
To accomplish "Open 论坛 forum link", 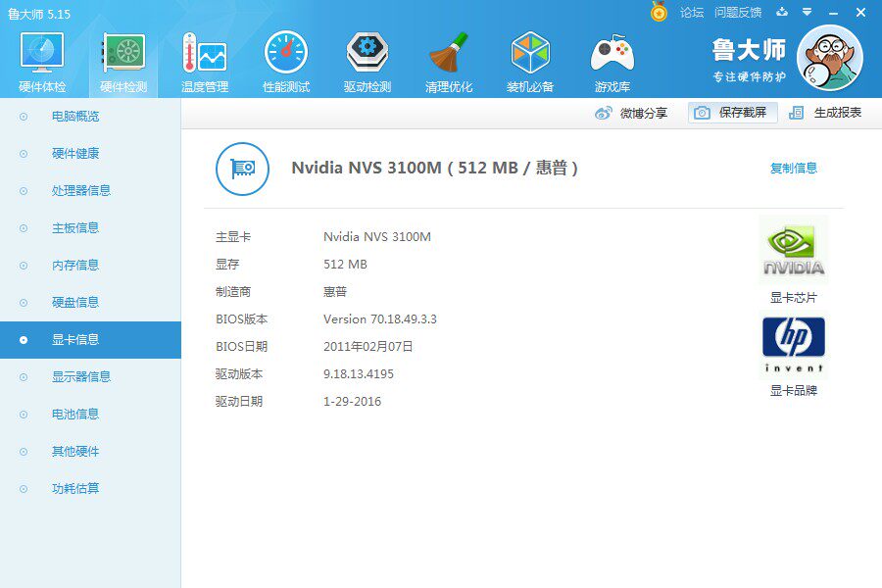I will pyautogui.click(x=691, y=13).
